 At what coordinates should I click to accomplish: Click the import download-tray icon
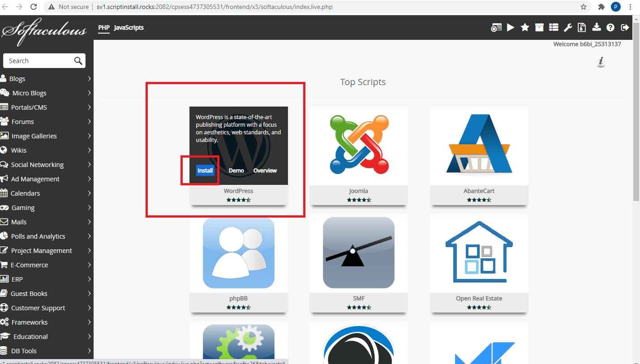(x=596, y=27)
